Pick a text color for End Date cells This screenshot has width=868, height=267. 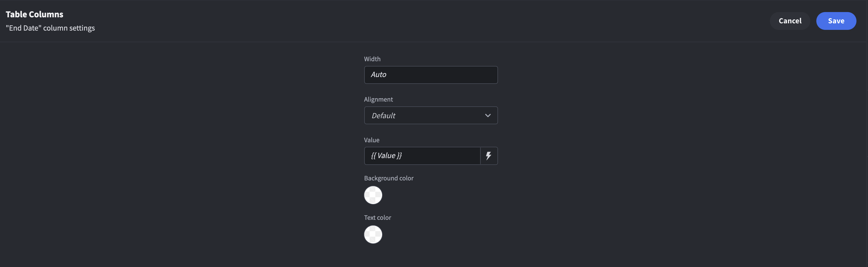373,234
